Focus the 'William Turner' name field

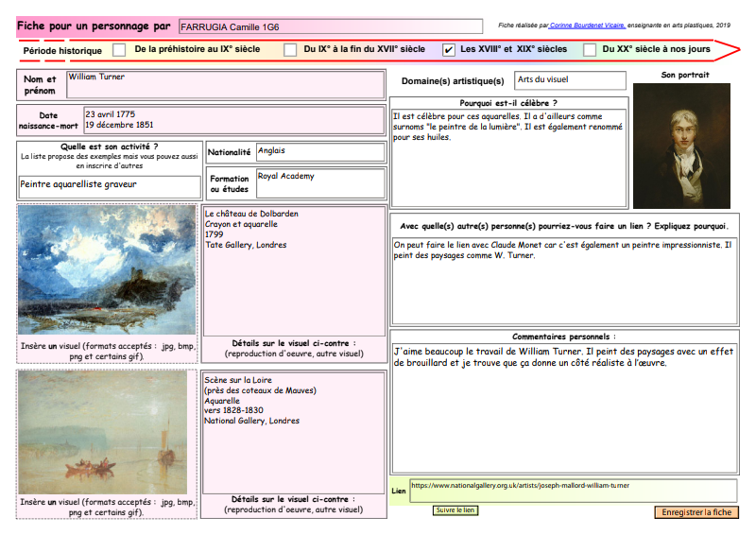225,85
